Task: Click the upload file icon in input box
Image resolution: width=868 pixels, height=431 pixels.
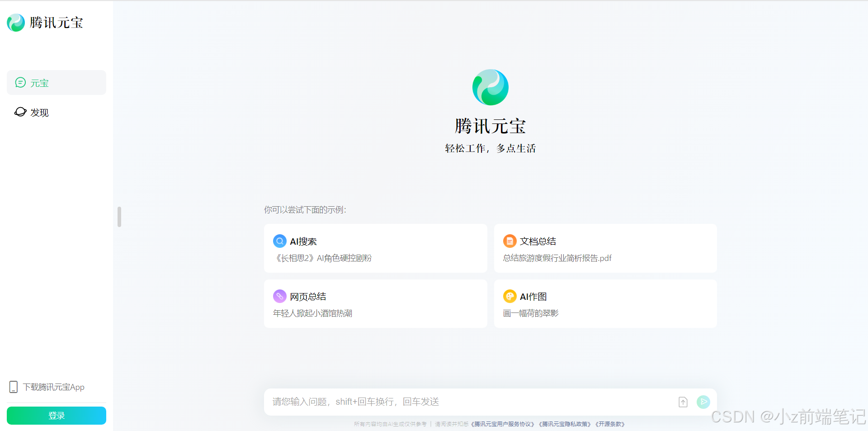Action: pyautogui.click(x=683, y=402)
